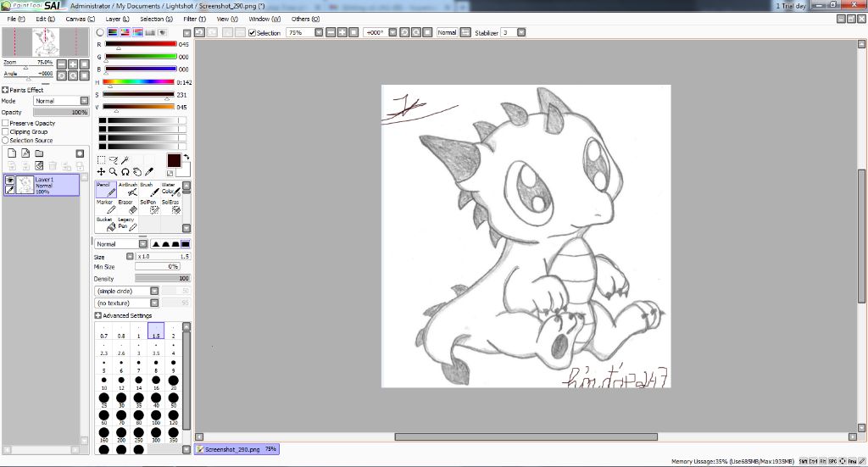This screenshot has height=467, width=868.
Task: Open the 75% zoom dropdown in toolbar
Action: click(319, 33)
